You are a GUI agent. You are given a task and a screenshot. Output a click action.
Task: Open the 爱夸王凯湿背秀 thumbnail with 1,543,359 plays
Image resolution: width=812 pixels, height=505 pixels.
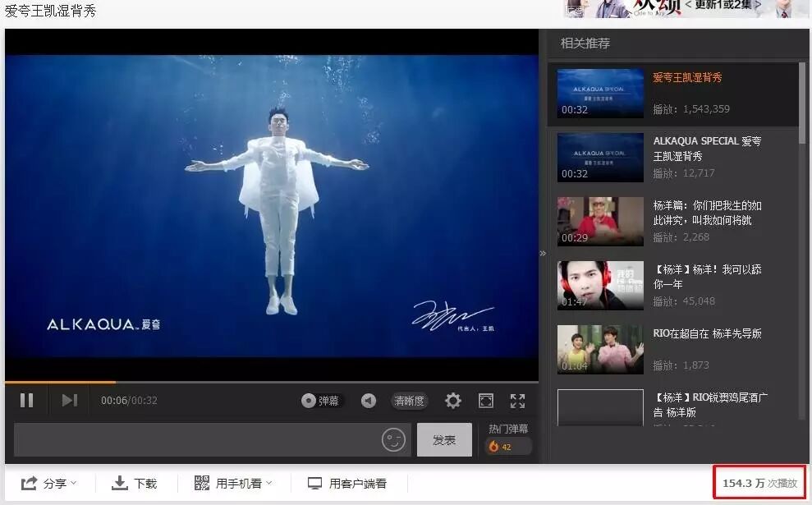(600, 94)
